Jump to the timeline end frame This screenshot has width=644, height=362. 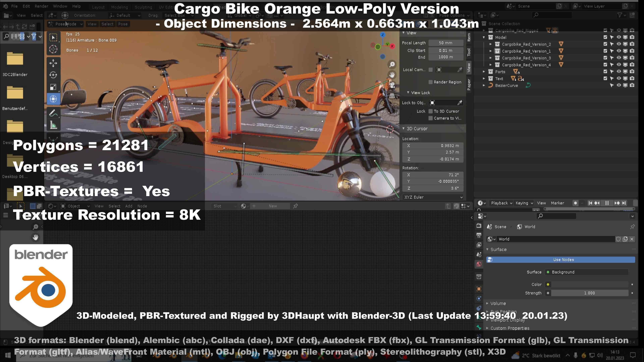pos(624,203)
